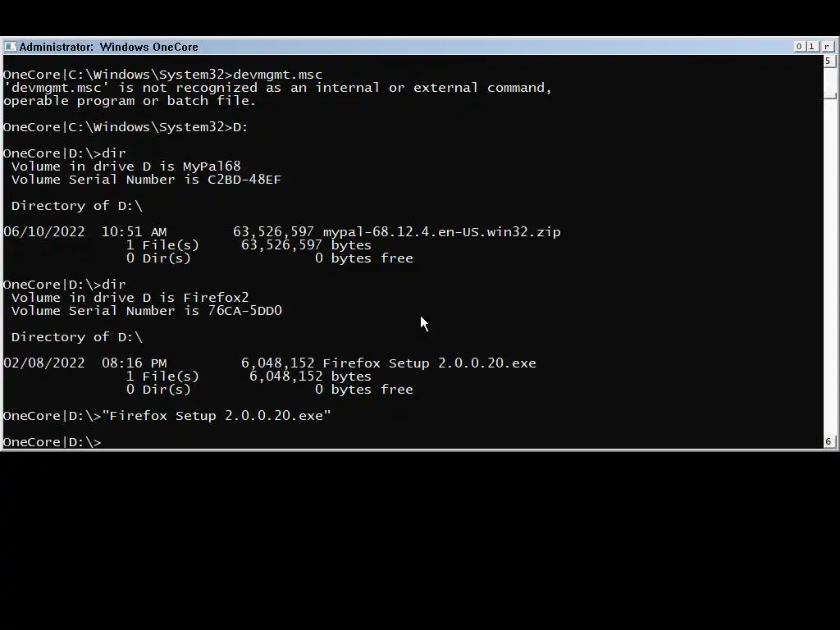Click the 'System32>D:' prompt line

tap(126, 127)
